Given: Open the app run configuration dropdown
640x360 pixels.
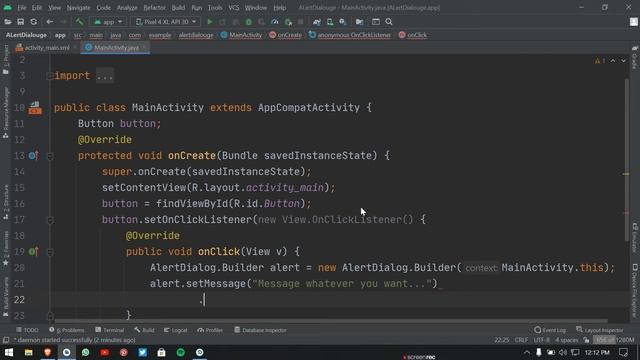Looking at the screenshot, I should point(108,22).
